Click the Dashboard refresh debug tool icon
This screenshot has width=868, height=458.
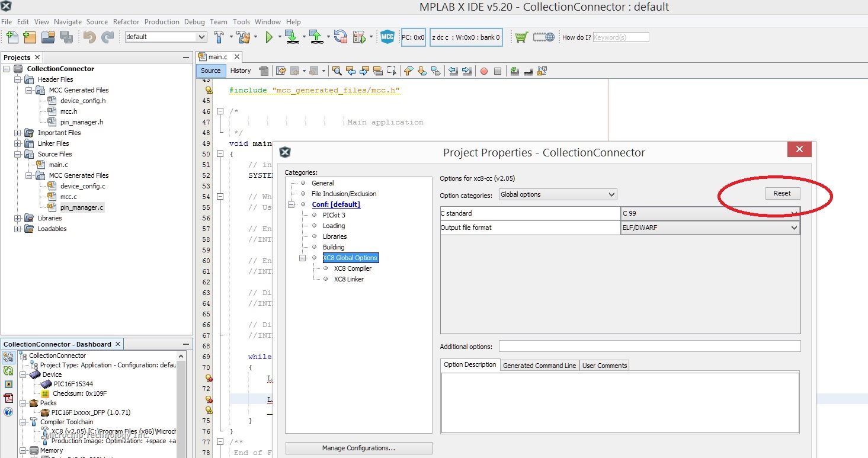pos(8,371)
